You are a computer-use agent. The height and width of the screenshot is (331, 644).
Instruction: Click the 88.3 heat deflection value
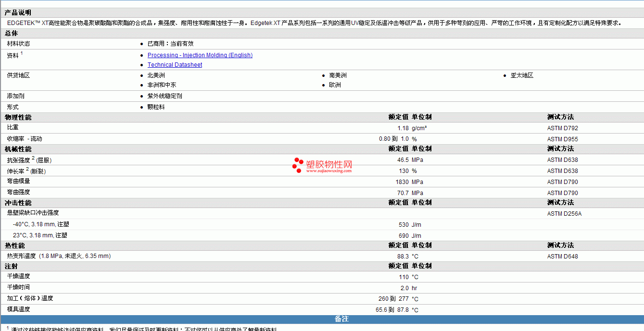point(403,257)
